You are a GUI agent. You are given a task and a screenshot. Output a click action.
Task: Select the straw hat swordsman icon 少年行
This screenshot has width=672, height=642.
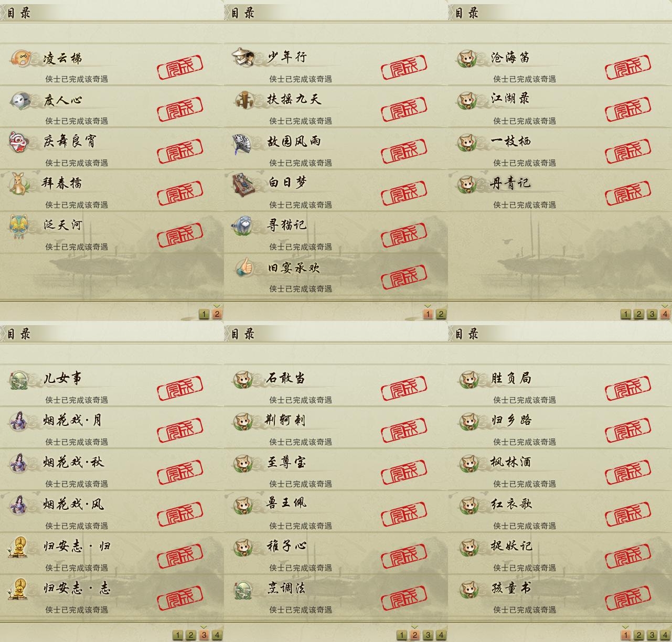pos(244,57)
